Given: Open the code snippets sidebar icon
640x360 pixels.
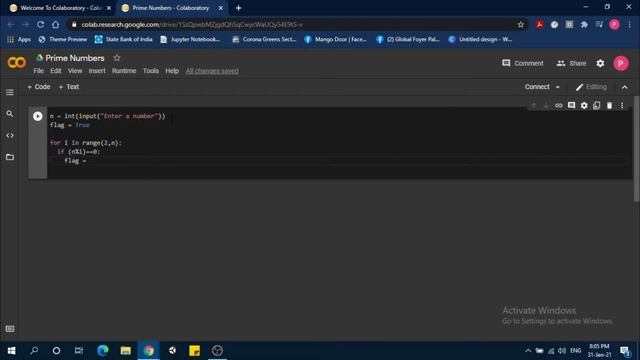Looking at the screenshot, I should [x=10, y=136].
